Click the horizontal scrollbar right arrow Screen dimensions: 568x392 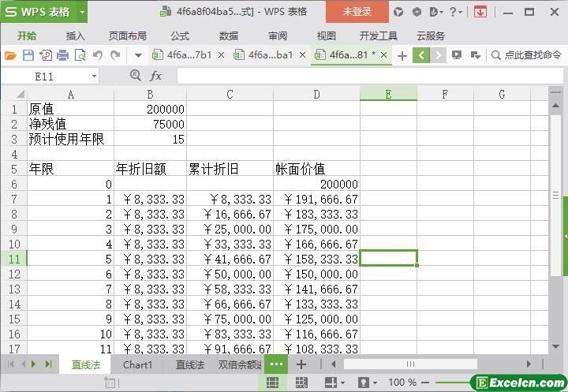[x=529, y=364]
